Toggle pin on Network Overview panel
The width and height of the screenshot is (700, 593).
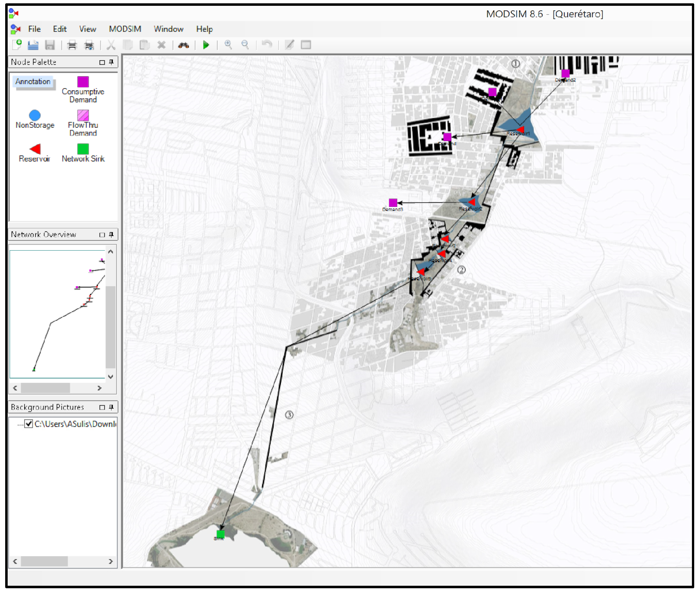(112, 235)
